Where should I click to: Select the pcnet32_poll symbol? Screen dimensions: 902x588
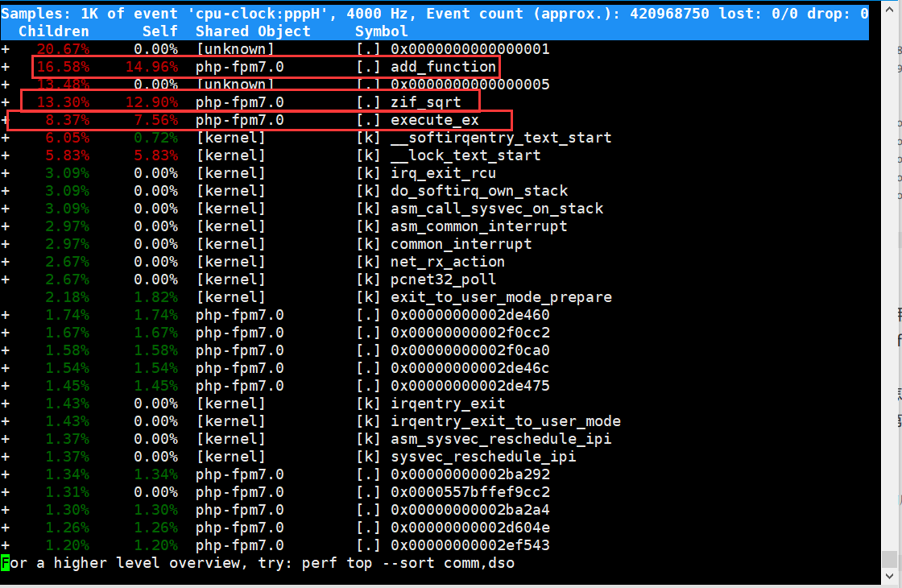coord(444,280)
